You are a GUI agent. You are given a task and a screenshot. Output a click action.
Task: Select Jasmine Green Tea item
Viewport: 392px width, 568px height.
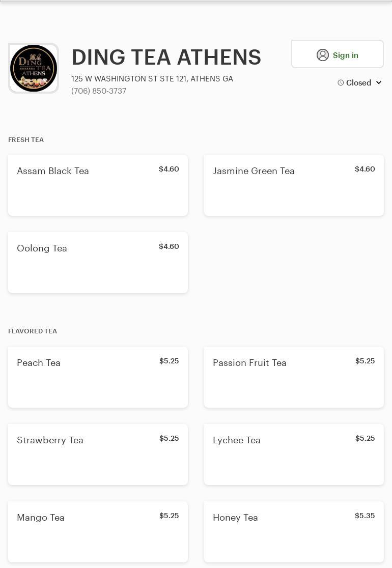[x=294, y=185]
